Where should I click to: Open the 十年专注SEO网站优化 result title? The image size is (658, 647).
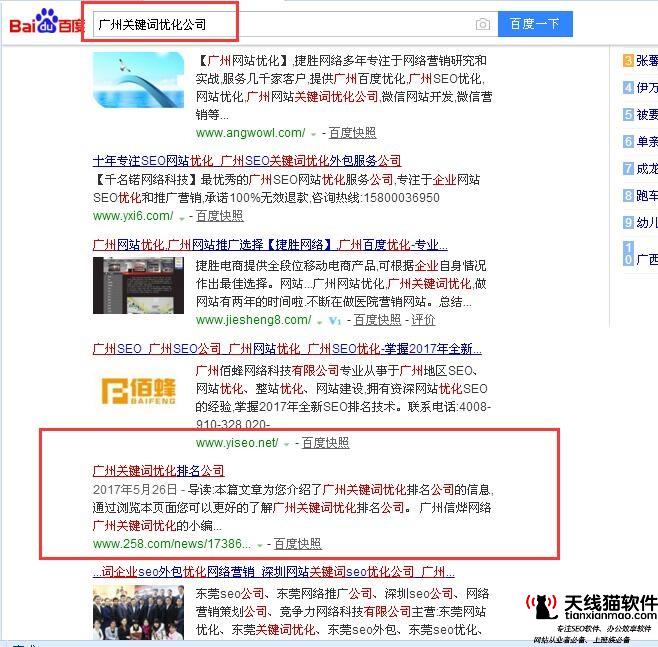click(x=247, y=161)
